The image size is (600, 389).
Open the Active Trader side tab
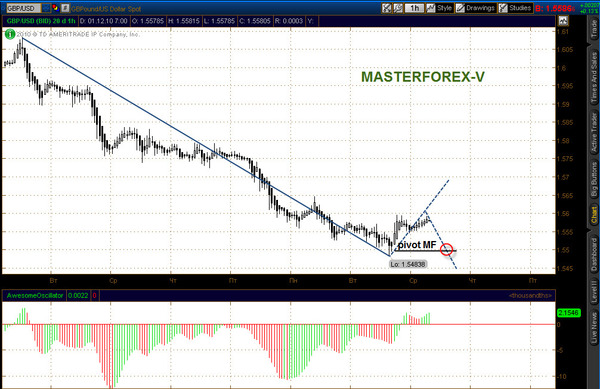[593, 132]
